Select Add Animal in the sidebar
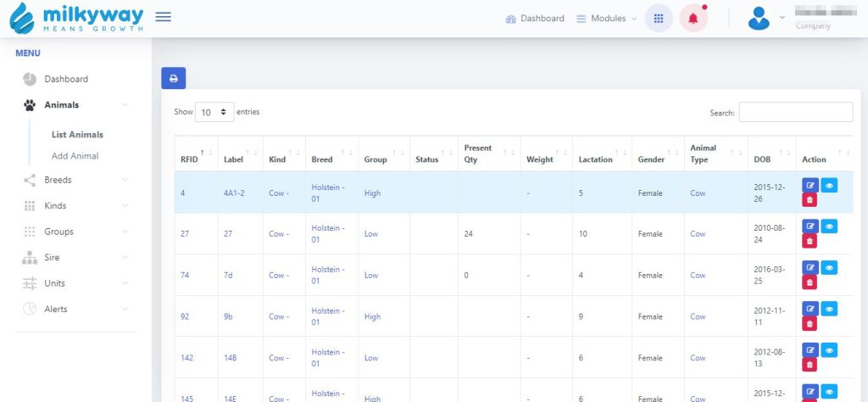The width and height of the screenshot is (868, 402). pyautogui.click(x=75, y=156)
